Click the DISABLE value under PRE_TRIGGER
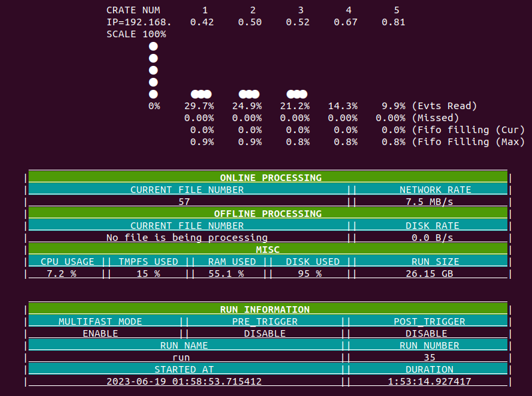This screenshot has width=532, height=396. coord(265,333)
